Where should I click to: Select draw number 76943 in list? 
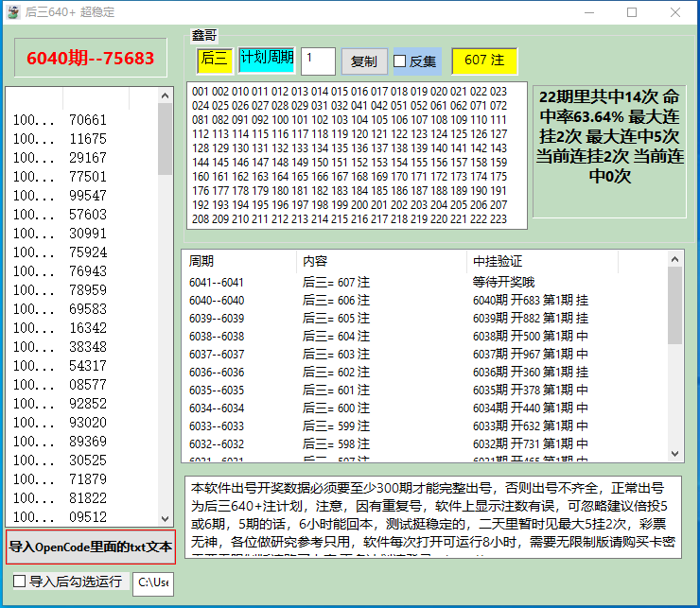point(88,271)
